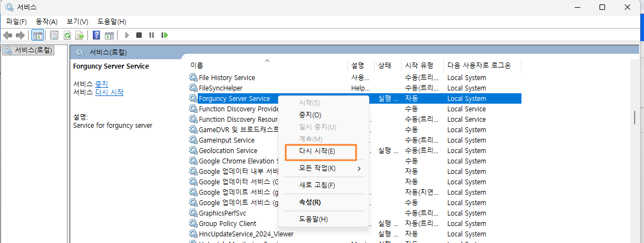Select the Google 업데이터 내부 서비스 row
The image size is (644, 243).
tap(355, 171)
